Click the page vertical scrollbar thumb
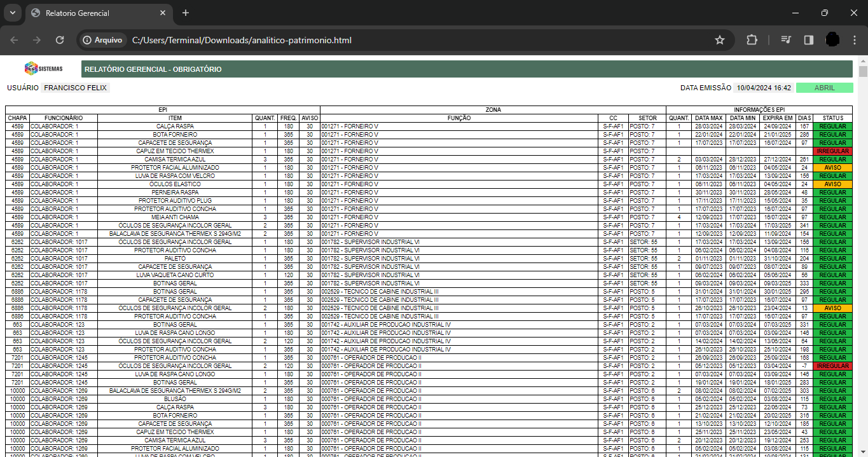 [x=863, y=71]
